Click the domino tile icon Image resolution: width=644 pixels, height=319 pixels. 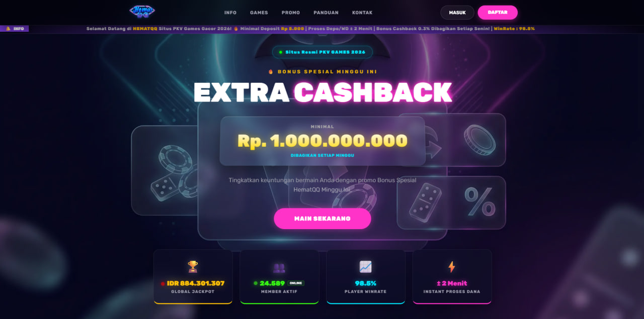click(425, 202)
